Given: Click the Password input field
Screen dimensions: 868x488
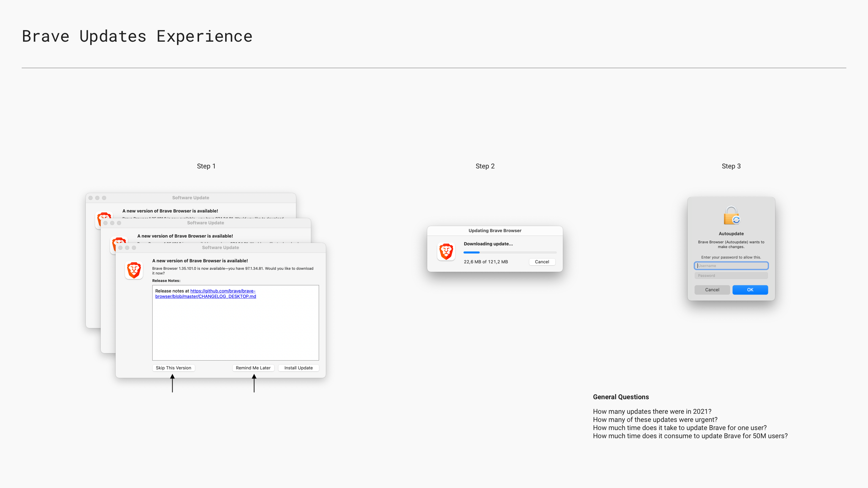Looking at the screenshot, I should pyautogui.click(x=731, y=276).
